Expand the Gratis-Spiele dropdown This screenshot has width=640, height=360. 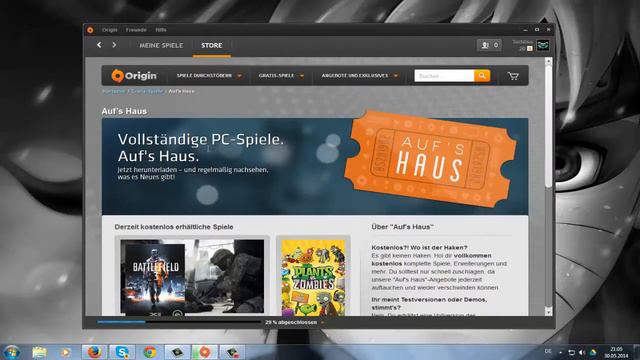coord(281,76)
